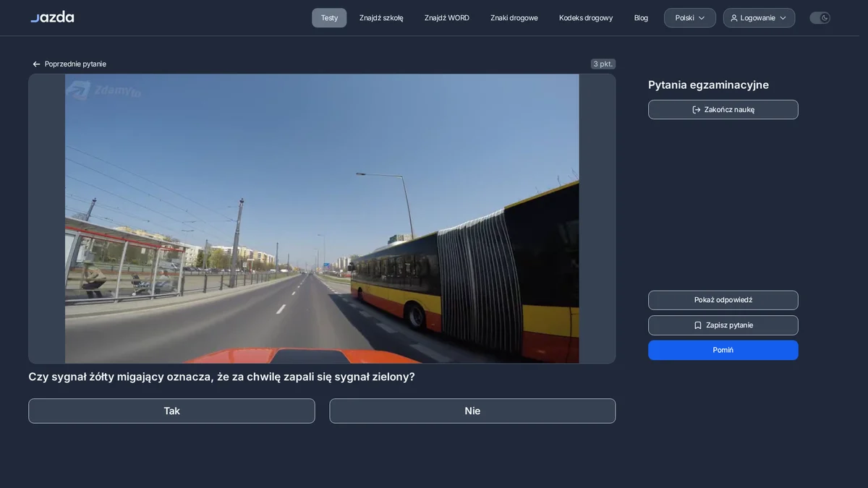Open Znaki drogowe section
The image size is (868, 488).
(514, 18)
